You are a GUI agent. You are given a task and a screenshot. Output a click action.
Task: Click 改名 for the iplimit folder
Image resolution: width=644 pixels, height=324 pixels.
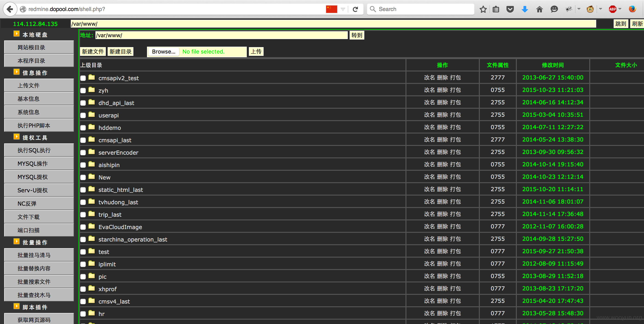tap(429, 264)
